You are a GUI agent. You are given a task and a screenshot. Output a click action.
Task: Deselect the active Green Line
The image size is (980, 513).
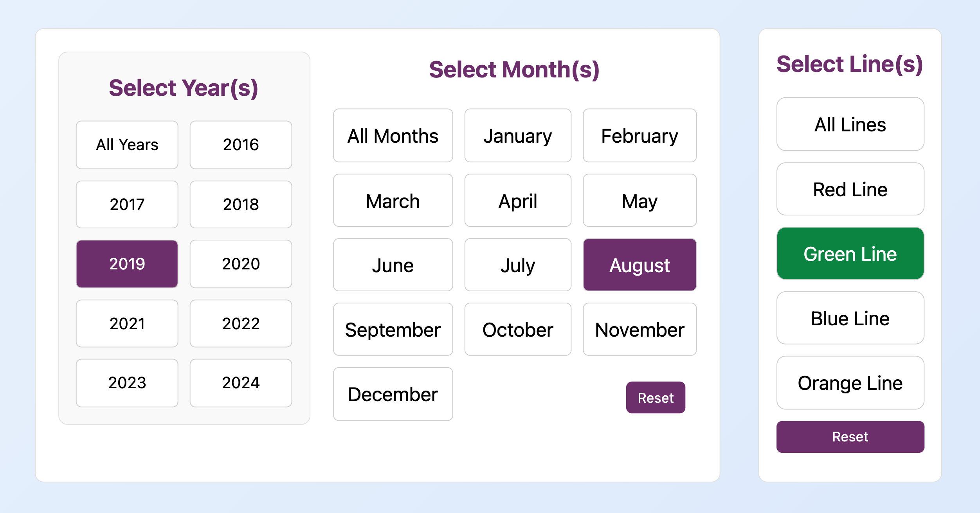coord(850,254)
